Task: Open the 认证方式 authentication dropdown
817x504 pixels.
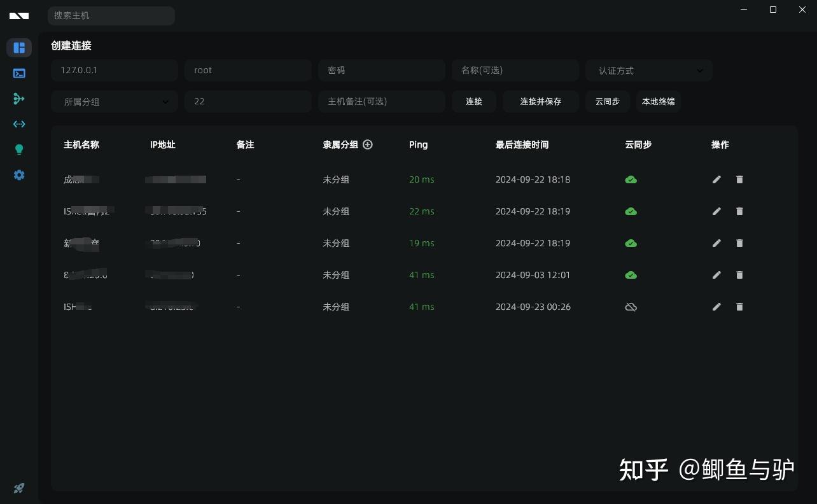Action: 648,71
